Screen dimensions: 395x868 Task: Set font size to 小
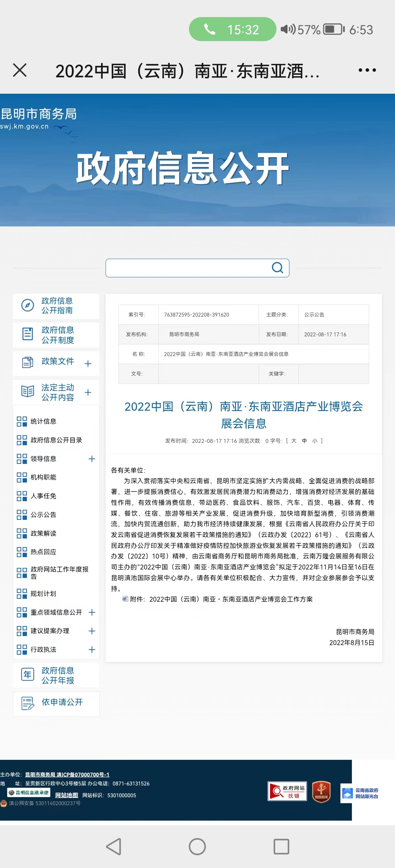(314, 441)
